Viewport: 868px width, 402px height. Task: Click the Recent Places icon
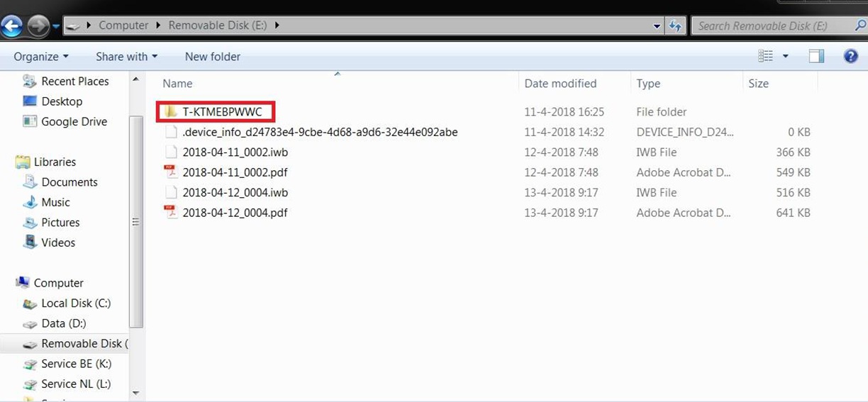[30, 81]
